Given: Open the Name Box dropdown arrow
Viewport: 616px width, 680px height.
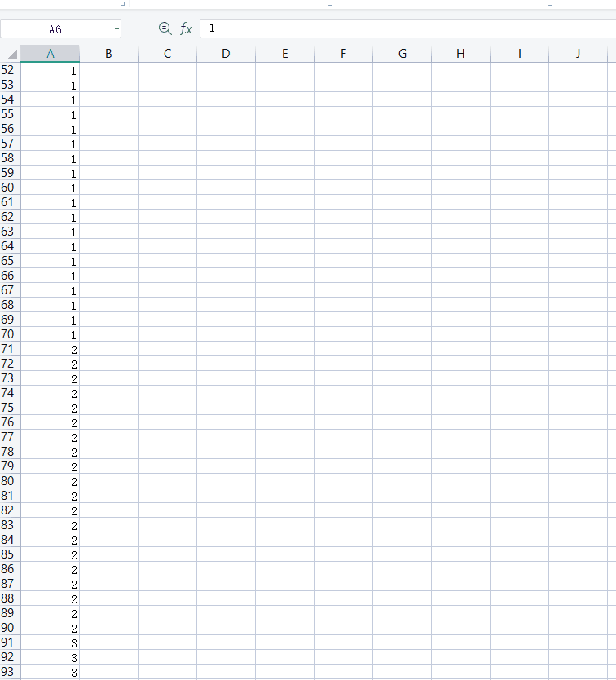Looking at the screenshot, I should click(117, 29).
